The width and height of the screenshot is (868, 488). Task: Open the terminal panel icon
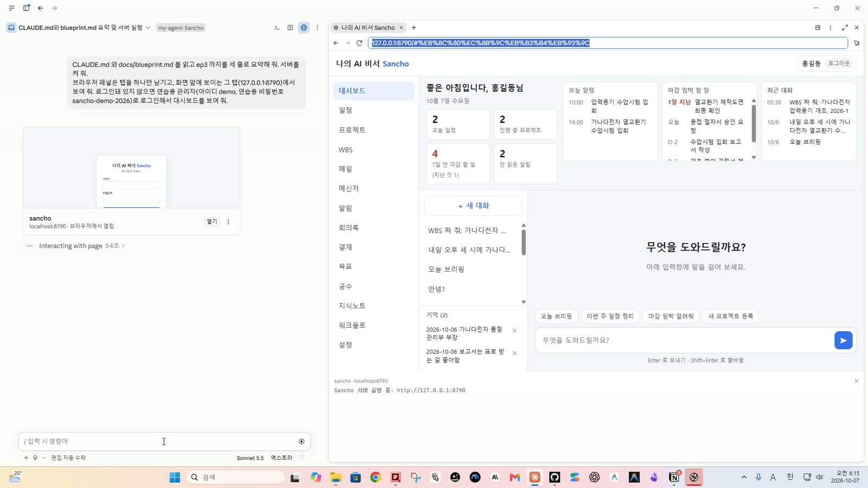tap(277, 28)
